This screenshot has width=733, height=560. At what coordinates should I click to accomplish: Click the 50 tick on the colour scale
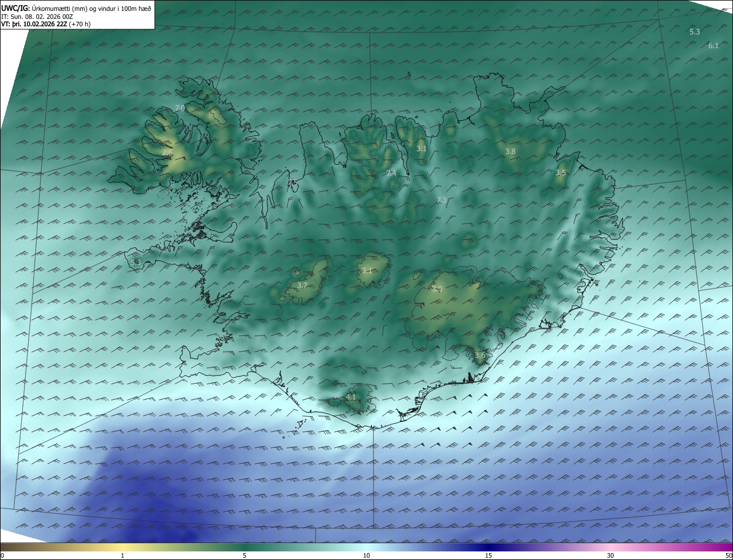[x=728, y=555]
